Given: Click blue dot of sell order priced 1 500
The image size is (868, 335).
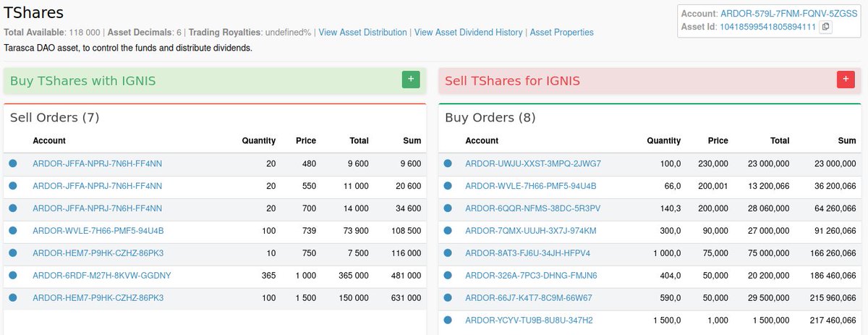Looking at the screenshot, I should coord(13,297).
